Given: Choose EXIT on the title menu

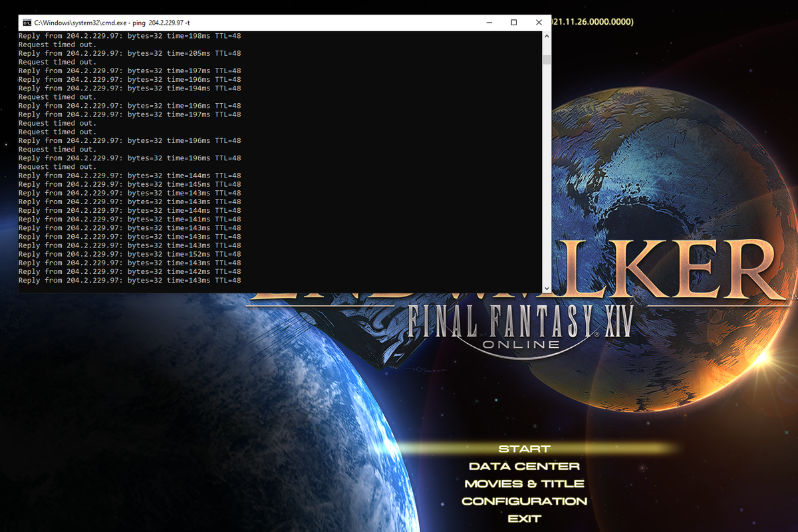Looking at the screenshot, I should click(524, 518).
